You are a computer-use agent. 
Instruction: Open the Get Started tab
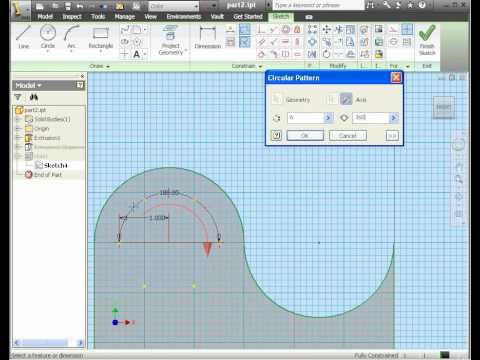[x=248, y=17]
